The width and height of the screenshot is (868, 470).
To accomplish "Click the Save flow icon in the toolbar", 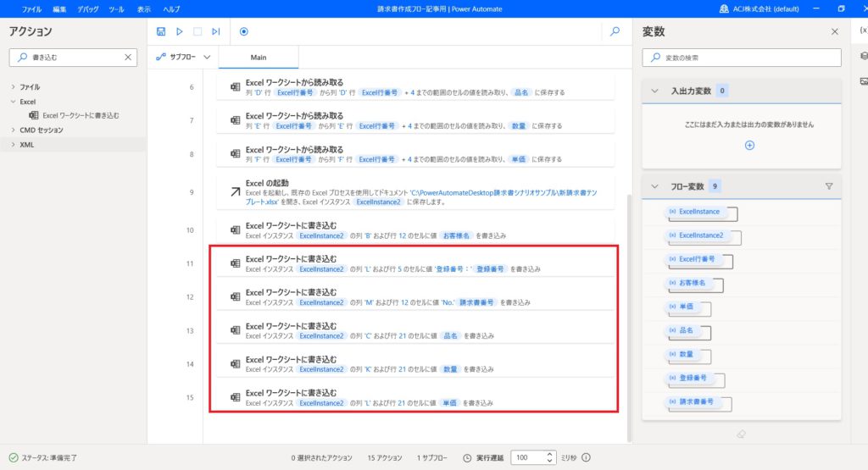I will coord(161,31).
